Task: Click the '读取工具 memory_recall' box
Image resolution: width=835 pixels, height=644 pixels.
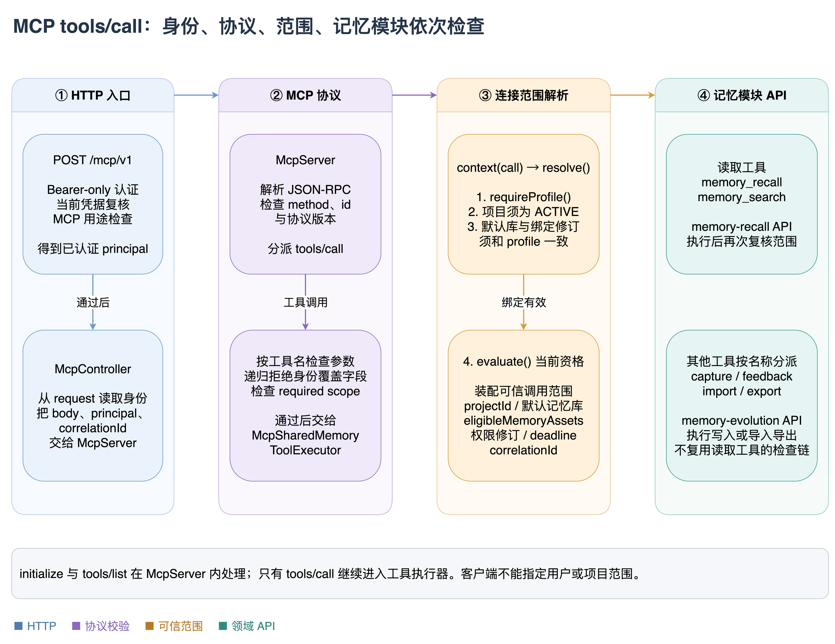Action: pyautogui.click(x=741, y=204)
